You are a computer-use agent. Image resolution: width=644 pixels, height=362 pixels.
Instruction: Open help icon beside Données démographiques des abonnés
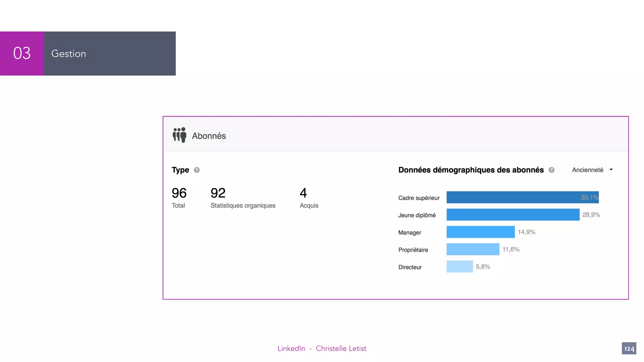tap(552, 170)
